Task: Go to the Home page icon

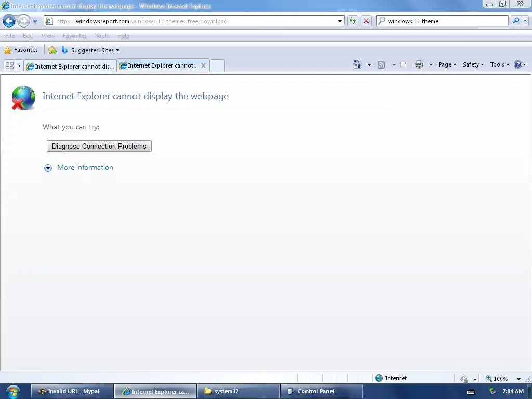Action: click(357, 64)
